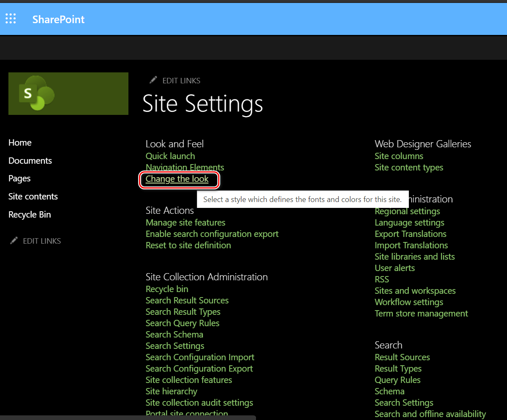Click the SharePoint site logo image
The height and width of the screenshot is (420, 507).
click(x=68, y=93)
